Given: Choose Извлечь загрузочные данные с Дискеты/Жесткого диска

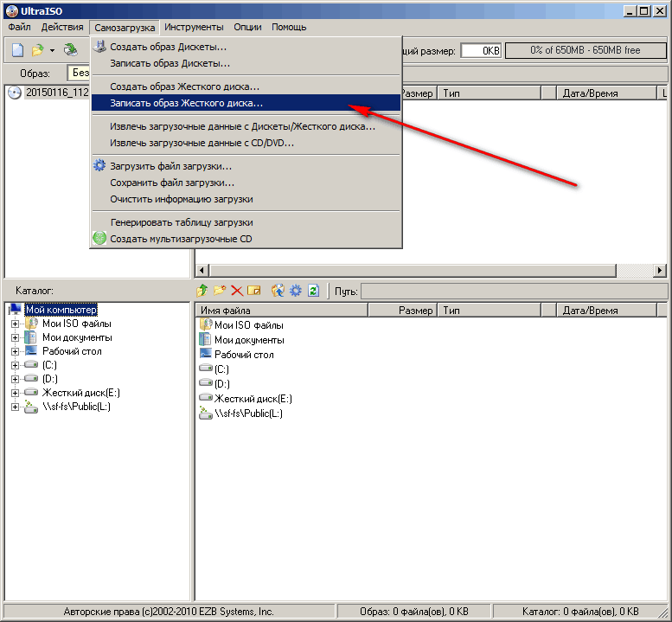Looking at the screenshot, I should (246, 126).
